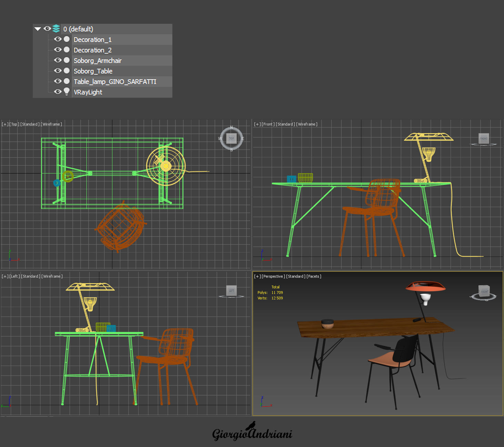Click geometry sphere icon of Decoration_2
The image size is (504, 447).
click(x=67, y=50)
